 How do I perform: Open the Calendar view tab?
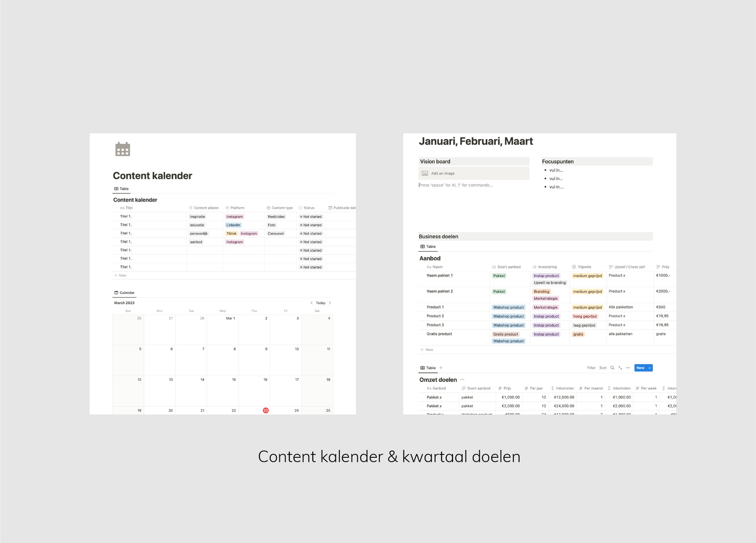tap(125, 293)
